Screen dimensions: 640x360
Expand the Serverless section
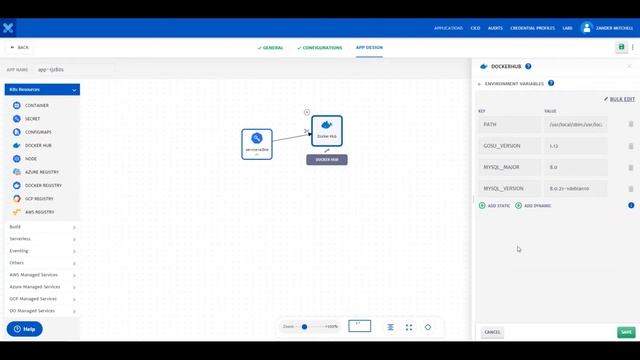pyautogui.click(x=42, y=239)
